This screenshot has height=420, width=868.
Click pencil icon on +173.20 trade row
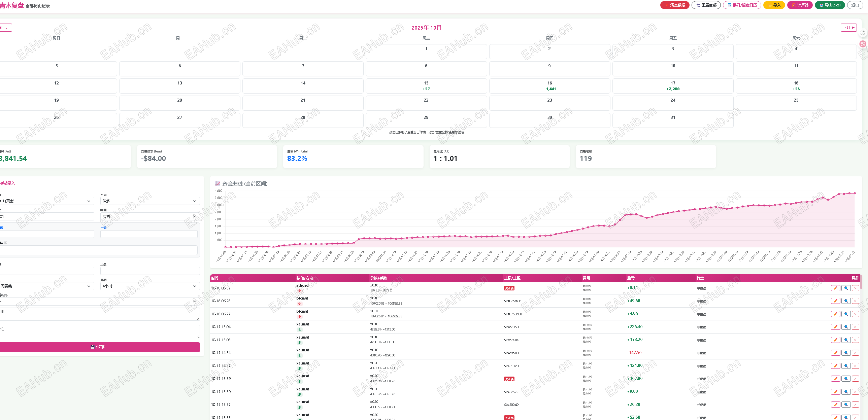pyautogui.click(x=835, y=340)
